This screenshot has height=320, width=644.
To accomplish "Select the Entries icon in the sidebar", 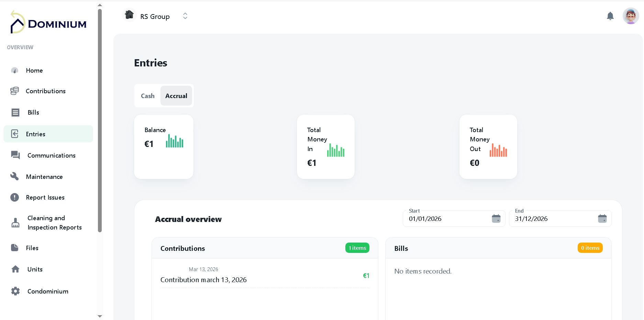I will pyautogui.click(x=15, y=134).
